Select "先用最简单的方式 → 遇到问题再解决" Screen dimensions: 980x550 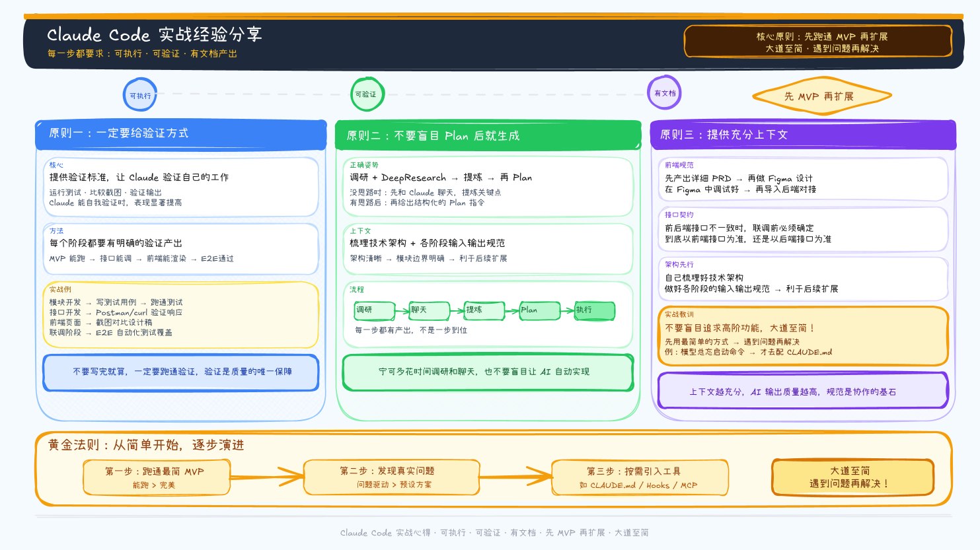point(732,342)
